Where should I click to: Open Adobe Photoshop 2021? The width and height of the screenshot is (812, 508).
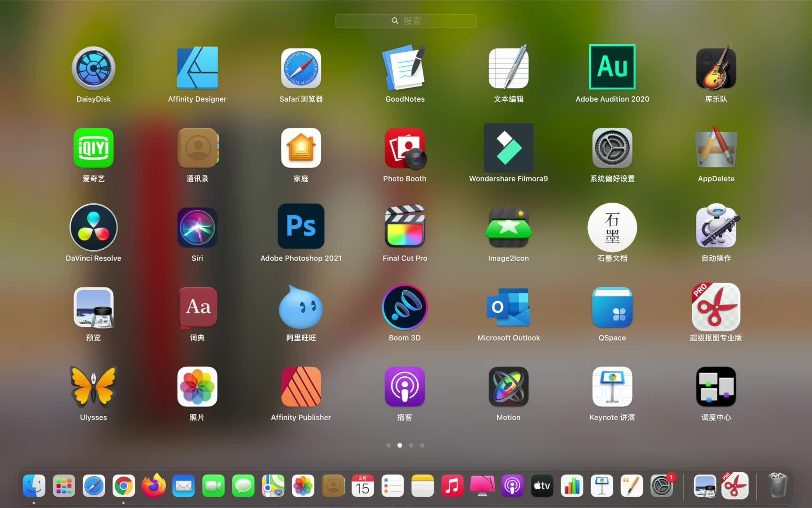[x=301, y=226]
